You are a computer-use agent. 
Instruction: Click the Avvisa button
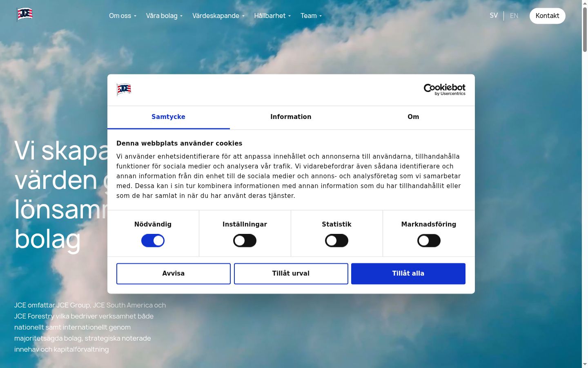click(x=174, y=274)
